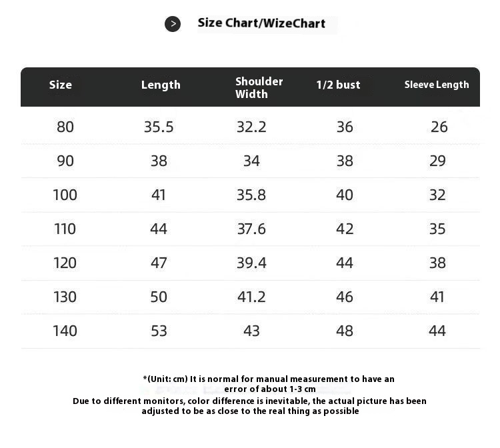Click size 140 in the Size column
Screen dimensions: 500x448
(x=65, y=331)
